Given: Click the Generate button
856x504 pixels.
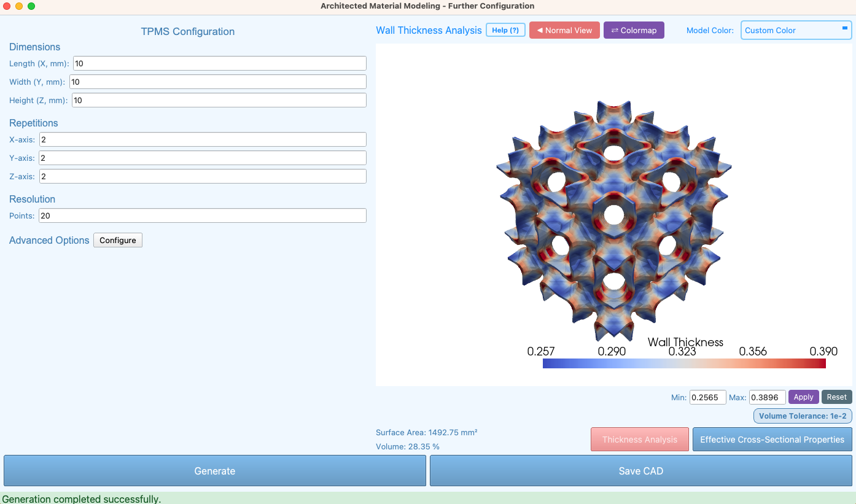Looking at the screenshot, I should pyautogui.click(x=215, y=471).
